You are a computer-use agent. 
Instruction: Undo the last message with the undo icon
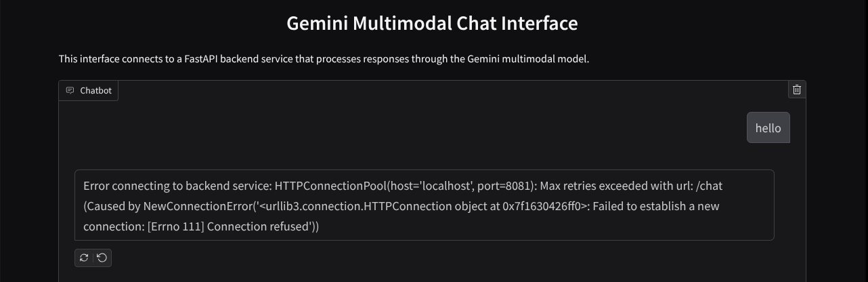pos(102,258)
